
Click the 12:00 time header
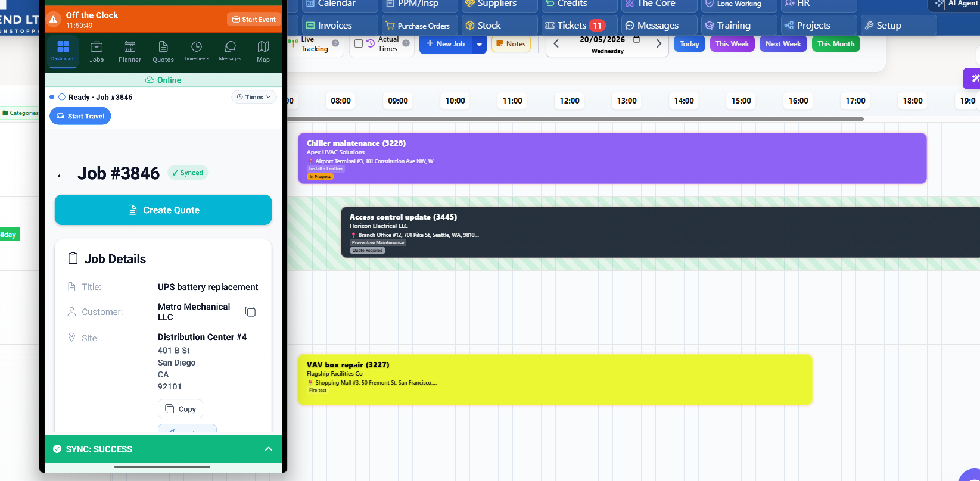click(570, 101)
